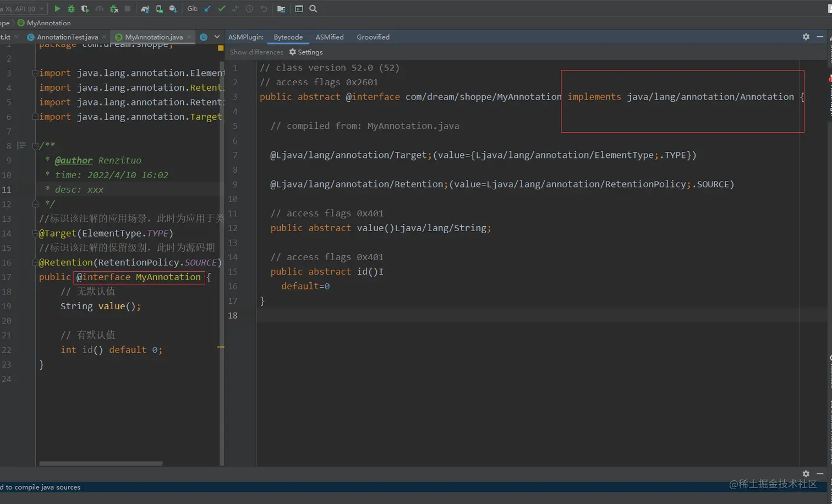This screenshot has height=504, width=832.
Task: Open the profiler gauge icon
Action: pyautogui.click(x=100, y=9)
